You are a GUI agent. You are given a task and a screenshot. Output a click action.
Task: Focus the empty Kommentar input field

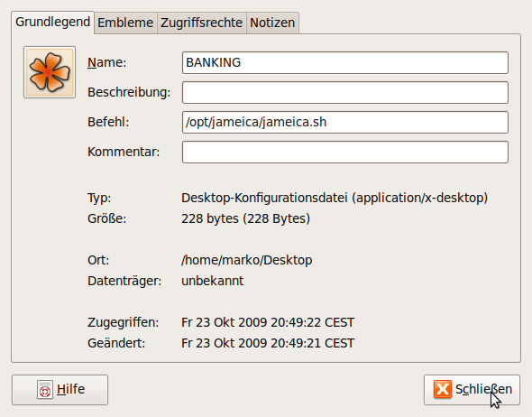tap(345, 153)
